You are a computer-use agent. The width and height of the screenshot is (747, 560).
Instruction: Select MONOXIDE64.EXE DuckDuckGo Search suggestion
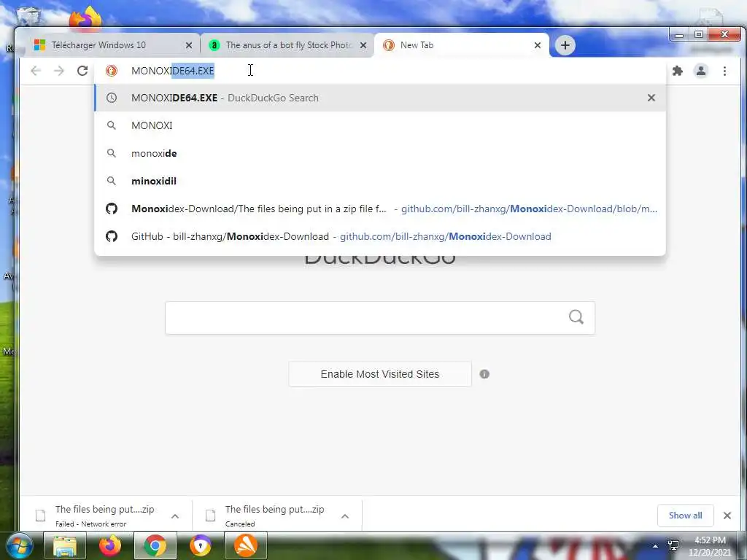coord(380,98)
